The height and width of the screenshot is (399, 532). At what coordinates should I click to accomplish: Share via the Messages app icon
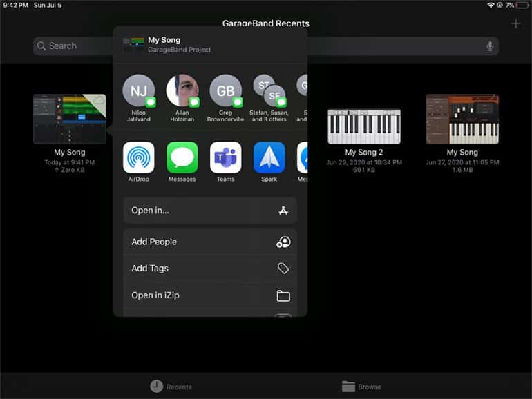pyautogui.click(x=182, y=157)
